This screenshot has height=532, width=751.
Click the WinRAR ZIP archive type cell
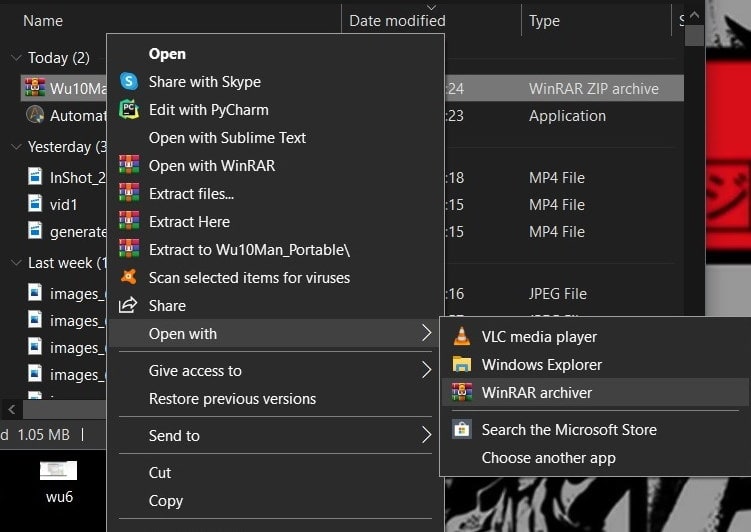pos(594,89)
